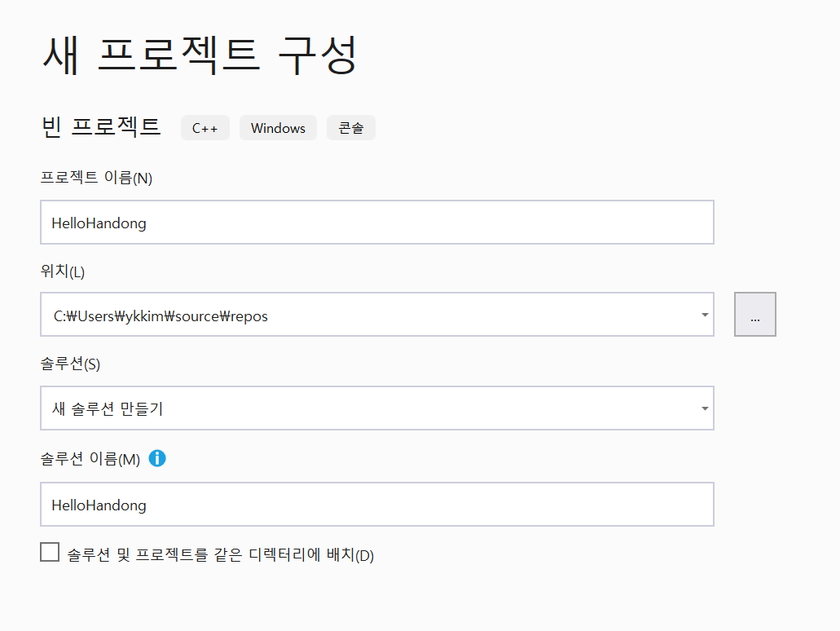The width and height of the screenshot is (840, 631).
Task: Click the C++ language tag
Action: click(205, 128)
